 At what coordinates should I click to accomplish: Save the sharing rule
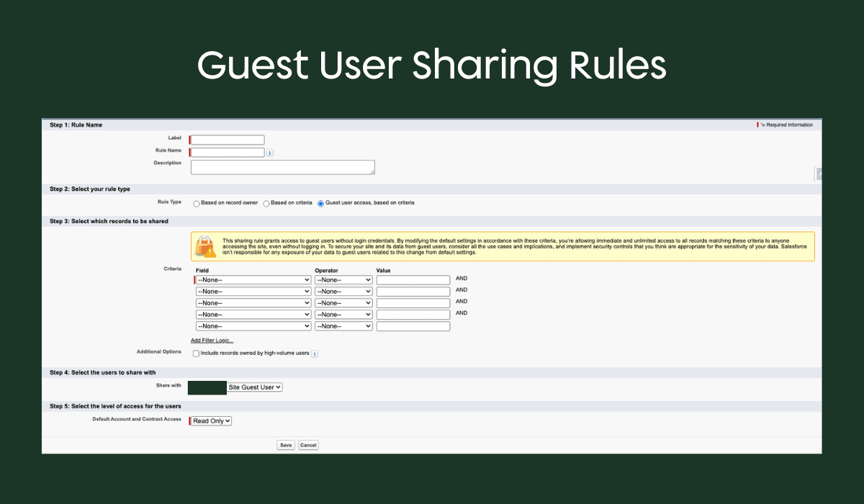[x=286, y=445]
